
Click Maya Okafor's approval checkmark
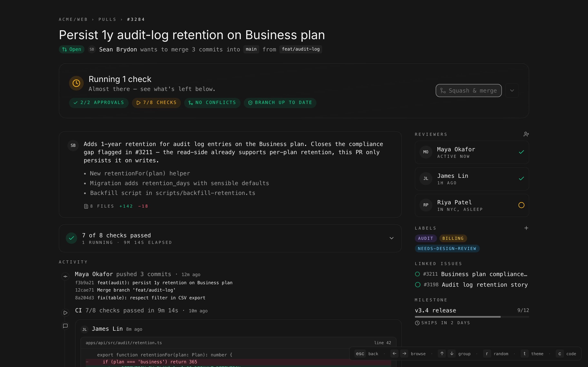521,152
